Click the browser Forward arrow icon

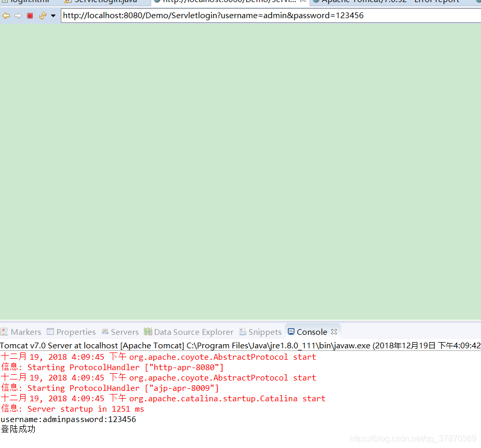point(18,16)
